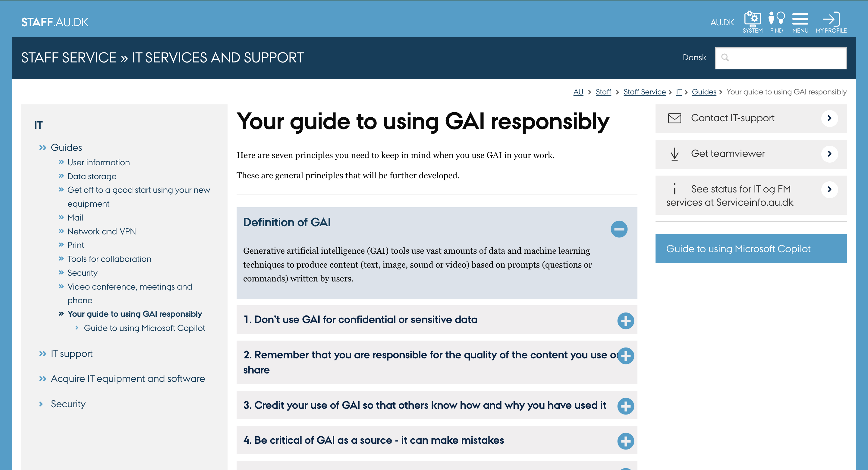Click the envelope icon for Contact IT-support
The width and height of the screenshot is (868, 470).
(x=674, y=118)
